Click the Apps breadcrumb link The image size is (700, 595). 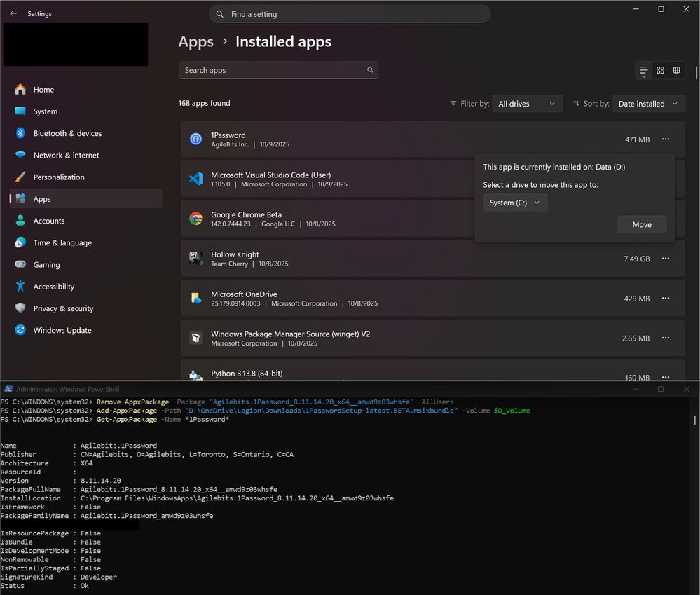click(195, 42)
